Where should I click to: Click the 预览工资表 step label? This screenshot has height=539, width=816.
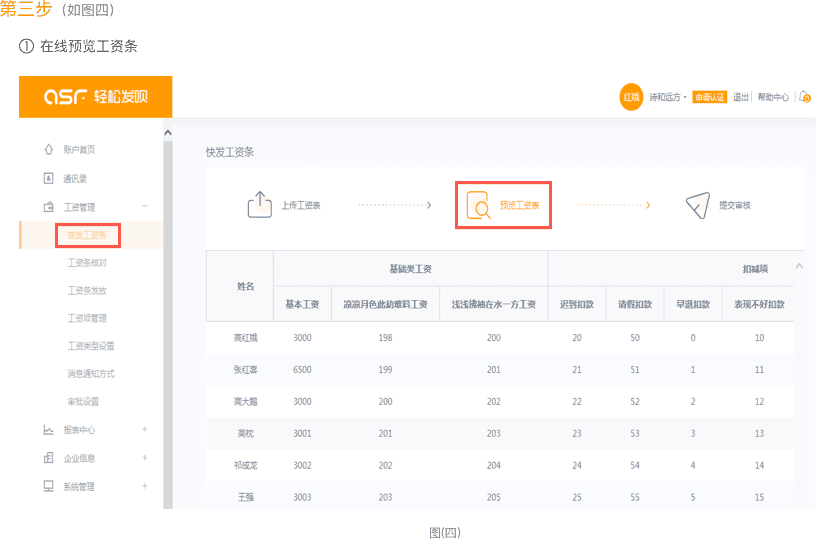(x=519, y=206)
